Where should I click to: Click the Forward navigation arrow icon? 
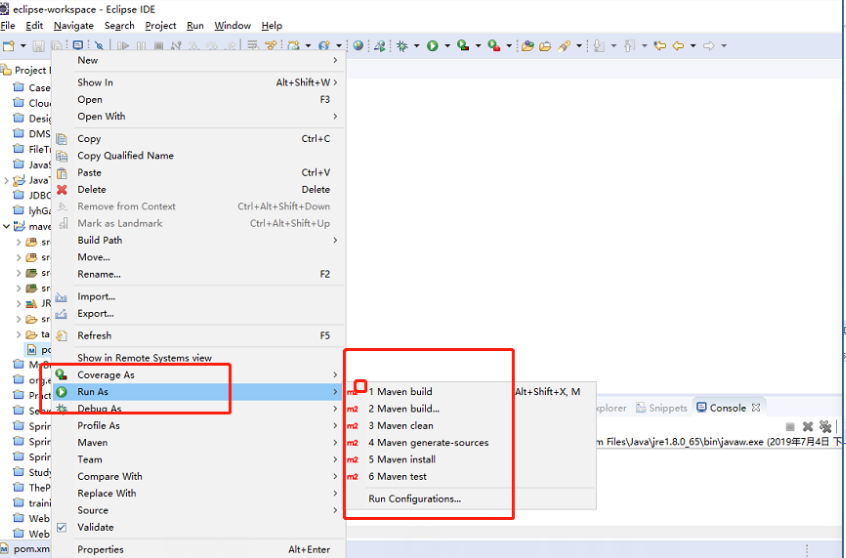pos(709,46)
